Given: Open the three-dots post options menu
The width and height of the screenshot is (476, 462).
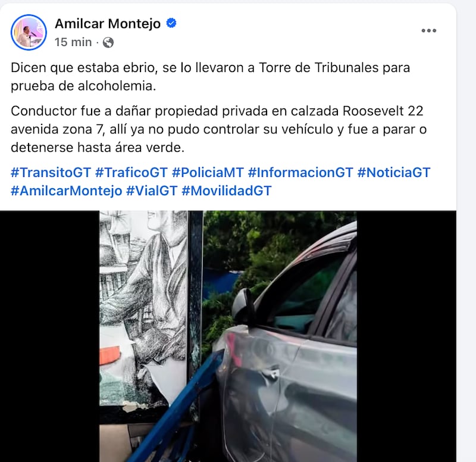Looking at the screenshot, I should (428, 30).
